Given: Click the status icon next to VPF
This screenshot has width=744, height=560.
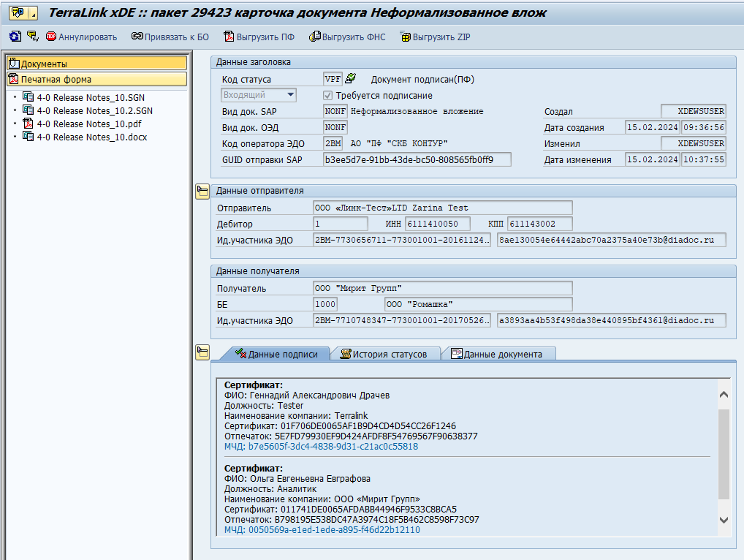Looking at the screenshot, I should click(351, 79).
